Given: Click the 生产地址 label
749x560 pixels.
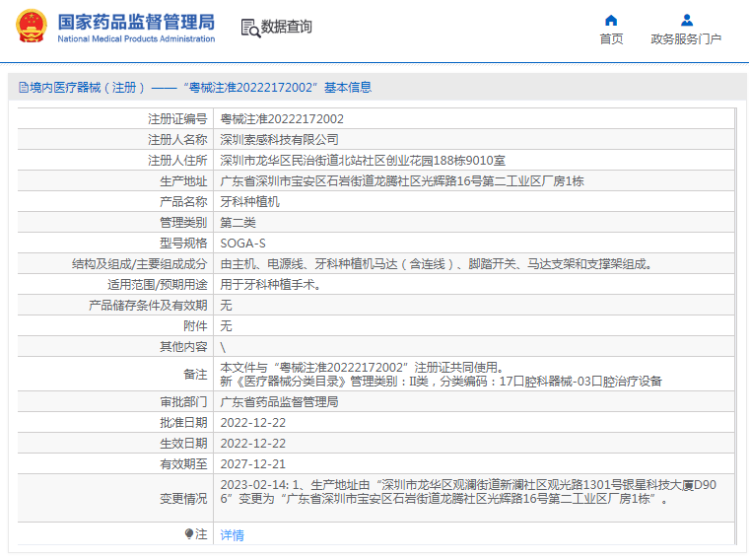Looking at the screenshot, I should pyautogui.click(x=183, y=181).
